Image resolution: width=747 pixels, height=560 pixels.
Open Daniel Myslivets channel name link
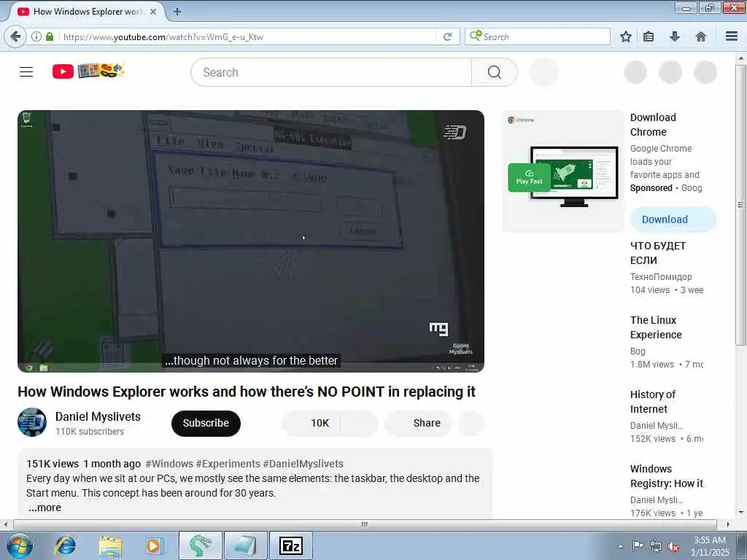[98, 416]
